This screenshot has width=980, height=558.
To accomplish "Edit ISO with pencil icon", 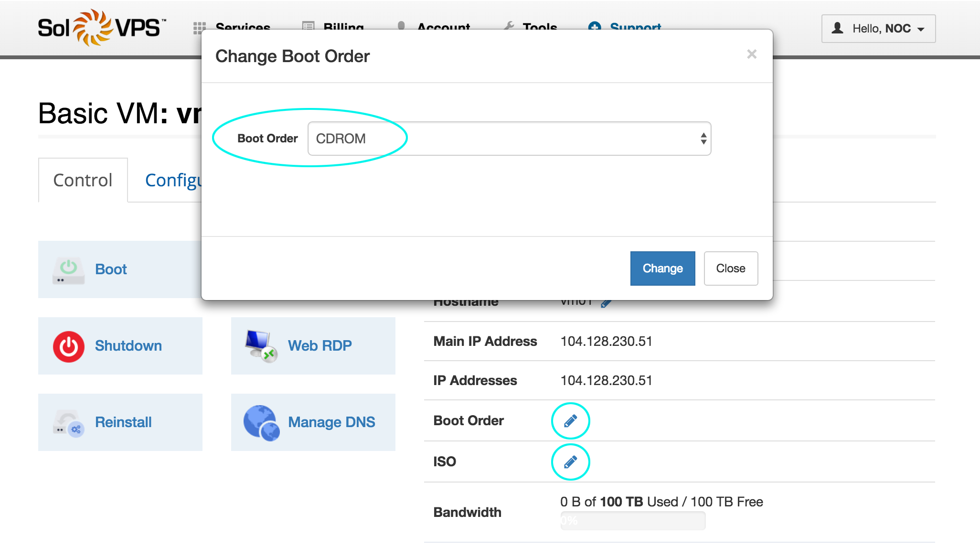I will coord(570,462).
